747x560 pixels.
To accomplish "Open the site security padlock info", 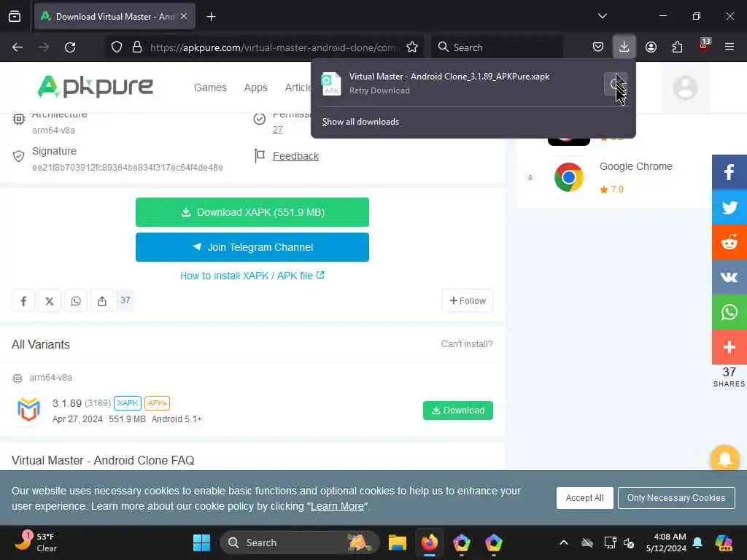I will [x=137, y=47].
